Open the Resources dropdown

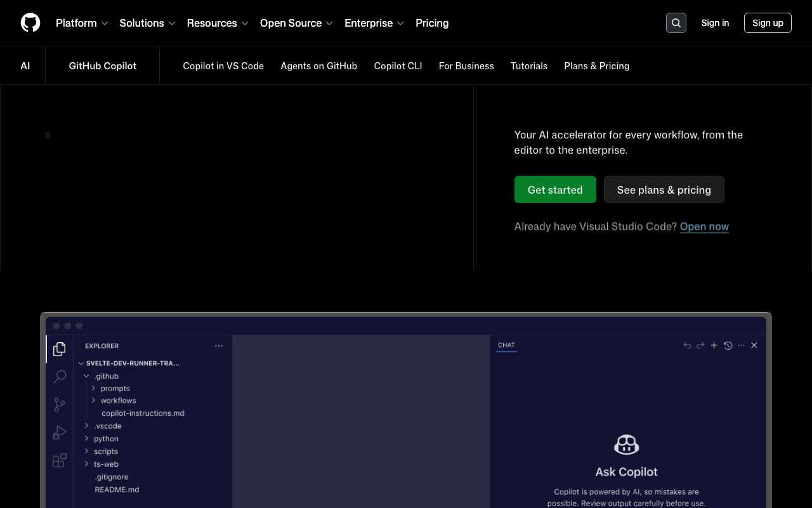click(218, 23)
